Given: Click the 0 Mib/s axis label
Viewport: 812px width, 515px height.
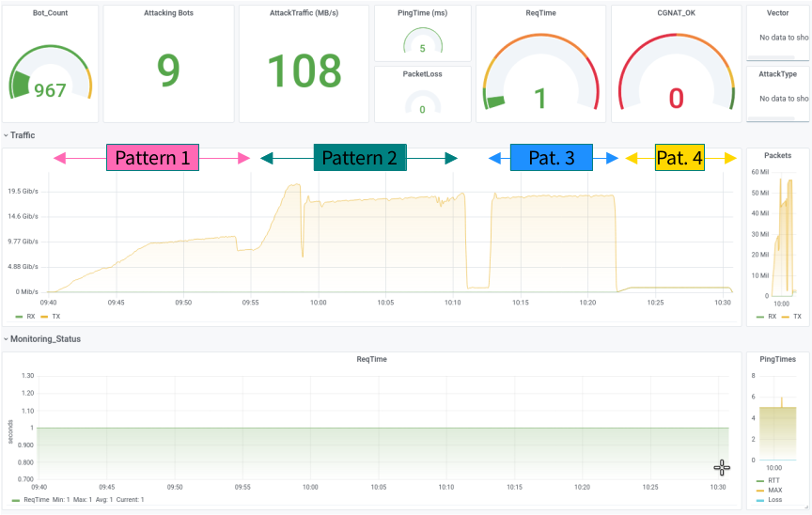Looking at the screenshot, I should coord(26,292).
